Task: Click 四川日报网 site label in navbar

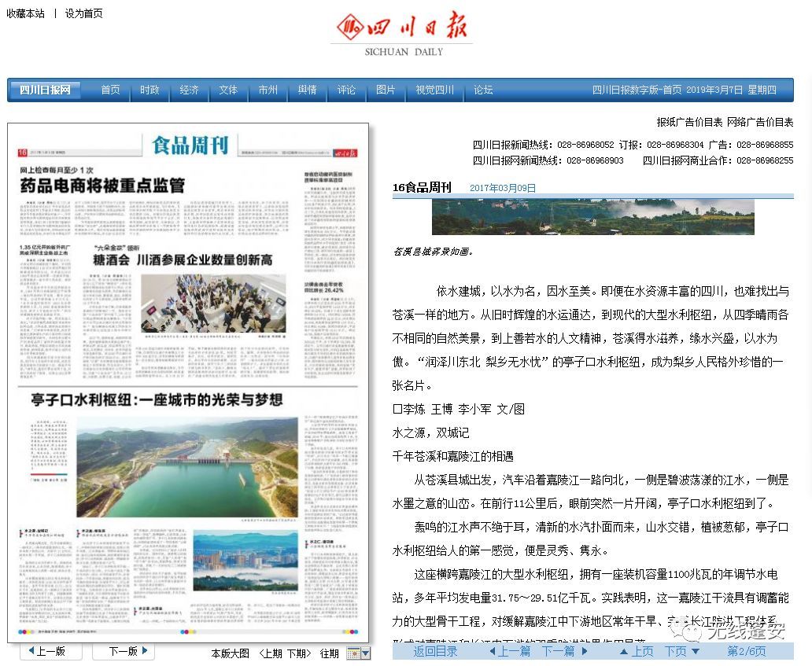Action: point(45,90)
